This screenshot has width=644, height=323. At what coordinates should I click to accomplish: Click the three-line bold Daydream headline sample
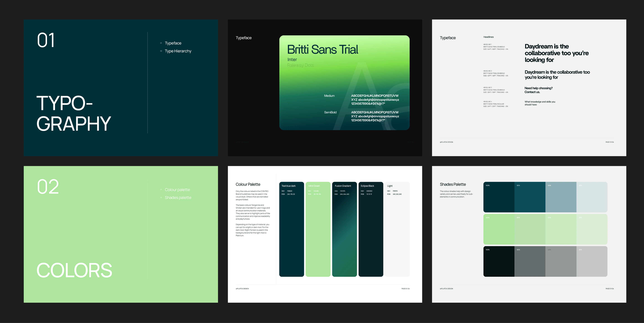(x=557, y=53)
